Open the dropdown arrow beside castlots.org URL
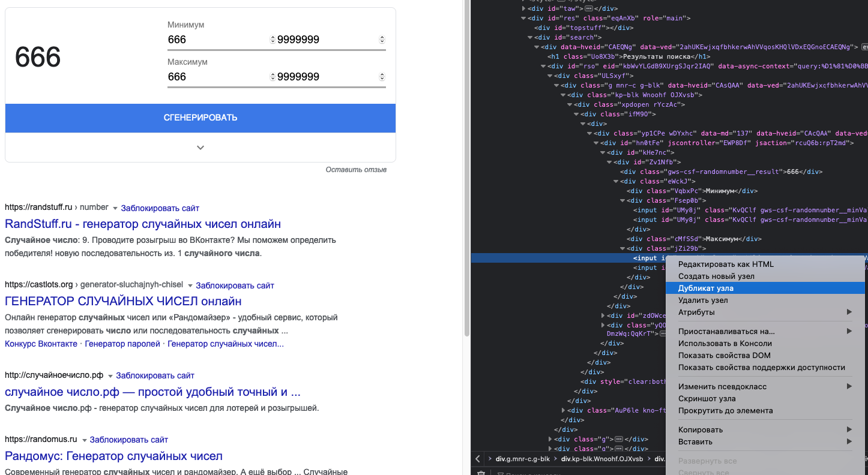Viewport: 868px width, 475px height. click(190, 285)
